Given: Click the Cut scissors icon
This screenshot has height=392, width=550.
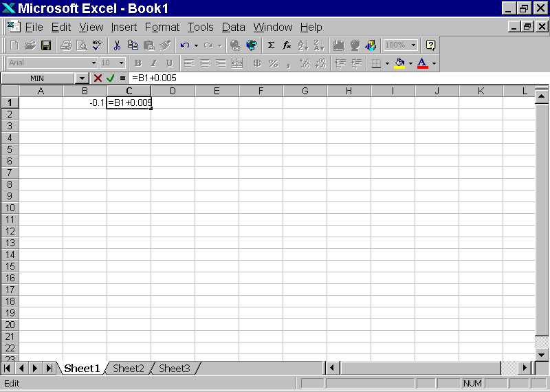Looking at the screenshot, I should [117, 45].
